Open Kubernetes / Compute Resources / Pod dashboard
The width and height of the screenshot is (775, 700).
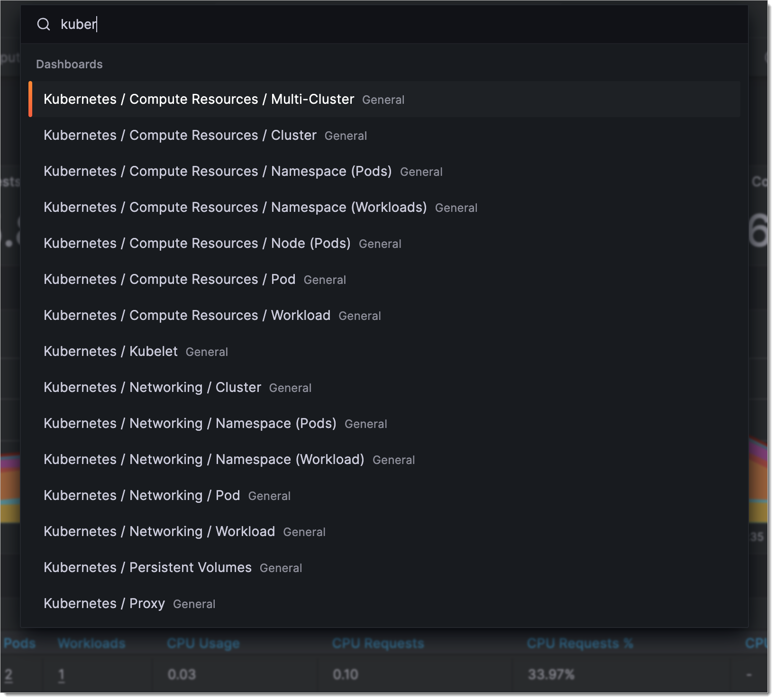(x=384, y=279)
